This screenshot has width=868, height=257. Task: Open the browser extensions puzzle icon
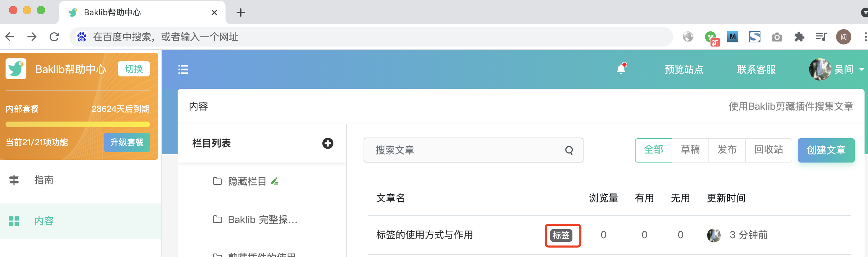(x=799, y=37)
